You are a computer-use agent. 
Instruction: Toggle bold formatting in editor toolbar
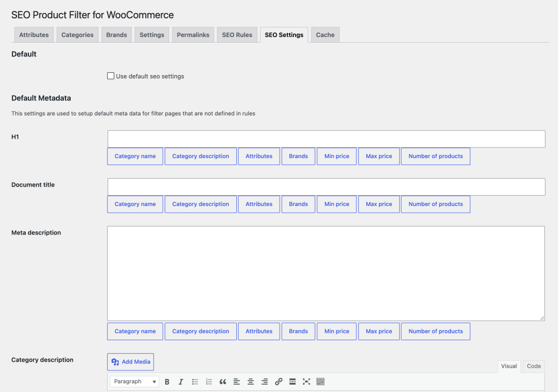point(167,382)
